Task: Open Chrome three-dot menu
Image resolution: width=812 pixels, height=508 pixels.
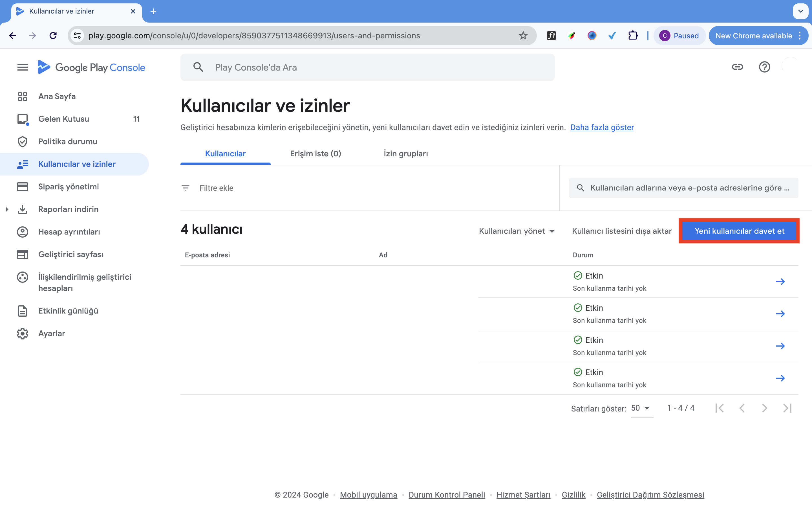Action: click(x=800, y=36)
